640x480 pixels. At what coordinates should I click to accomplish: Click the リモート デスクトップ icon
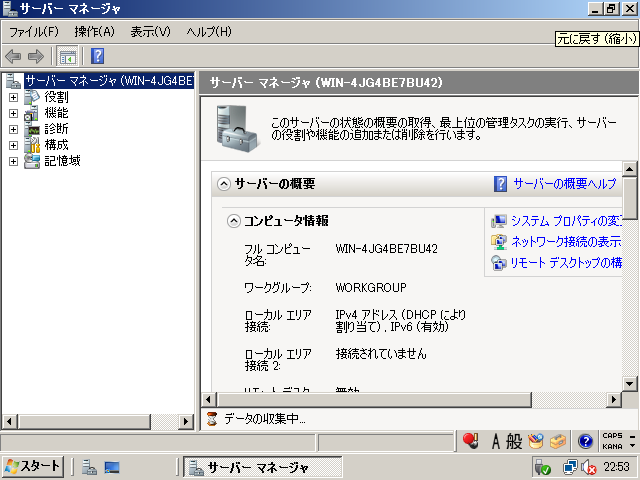(499, 262)
